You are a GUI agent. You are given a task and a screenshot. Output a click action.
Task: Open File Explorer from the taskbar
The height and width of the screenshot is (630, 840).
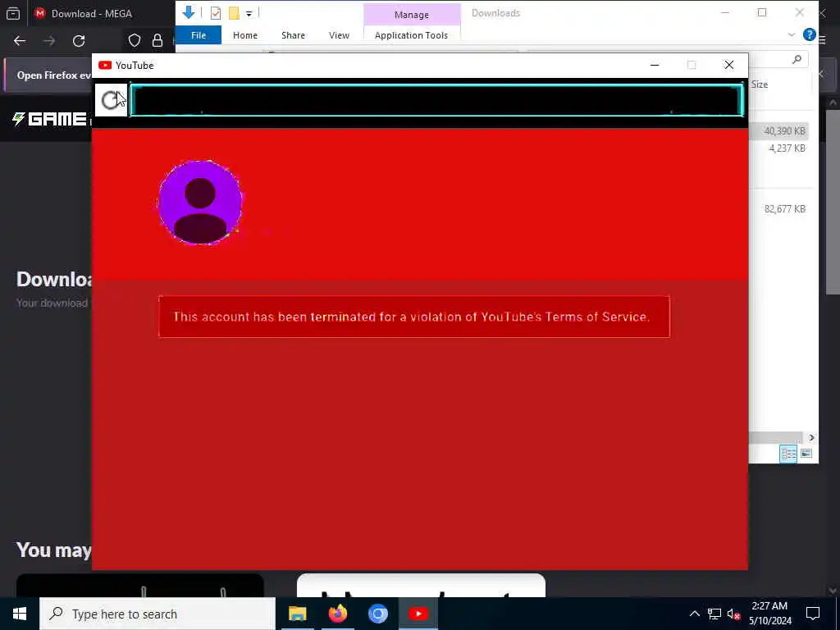297,614
